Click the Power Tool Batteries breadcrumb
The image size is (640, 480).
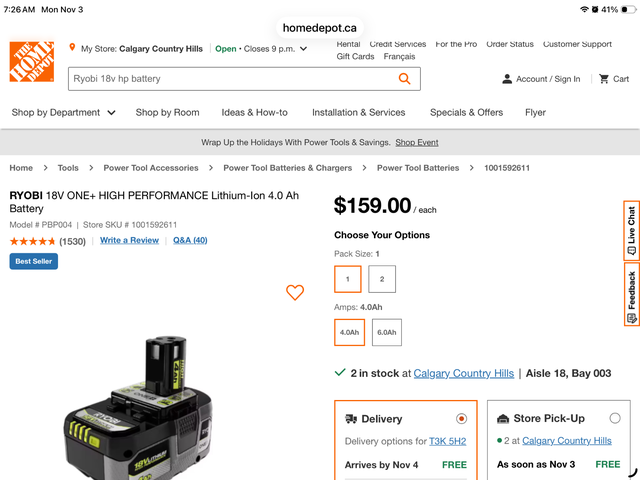(x=418, y=168)
